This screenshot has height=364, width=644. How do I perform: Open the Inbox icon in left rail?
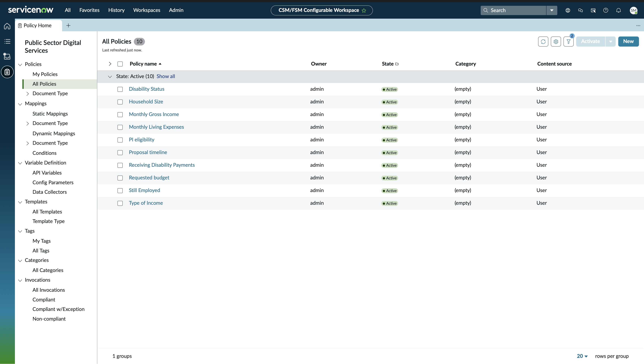[x=7, y=56]
